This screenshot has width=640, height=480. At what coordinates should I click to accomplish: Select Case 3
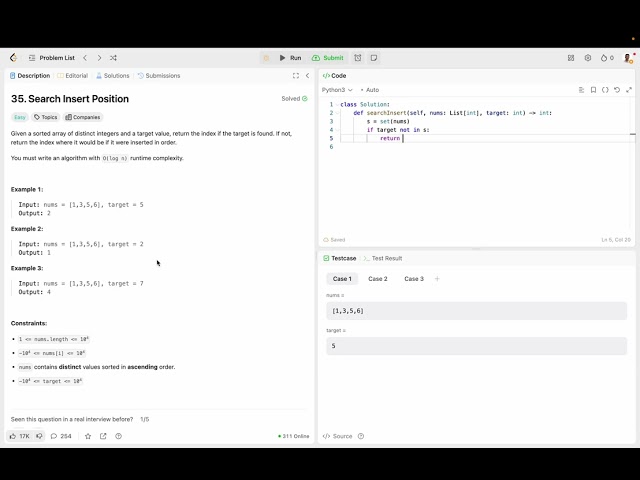click(414, 279)
